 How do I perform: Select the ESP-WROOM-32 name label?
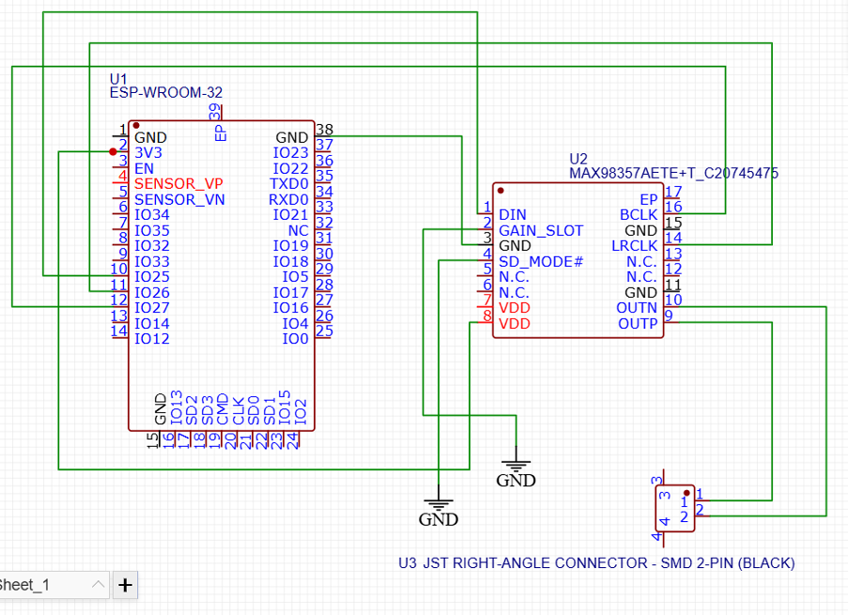165,92
